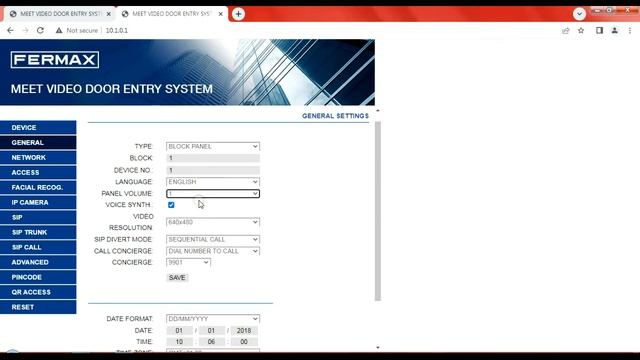Image resolution: width=640 pixels, height=360 pixels.
Task: Switch to the first browser tab
Action: 60,14
